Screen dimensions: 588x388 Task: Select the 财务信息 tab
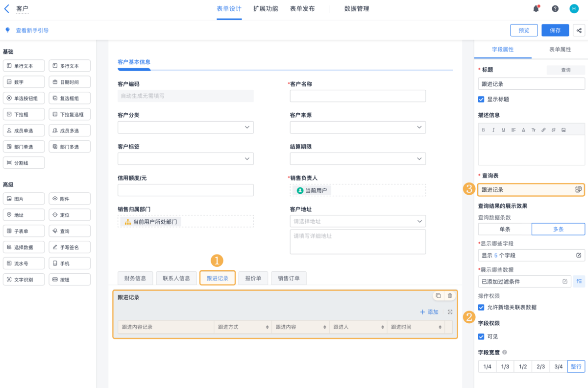135,278
